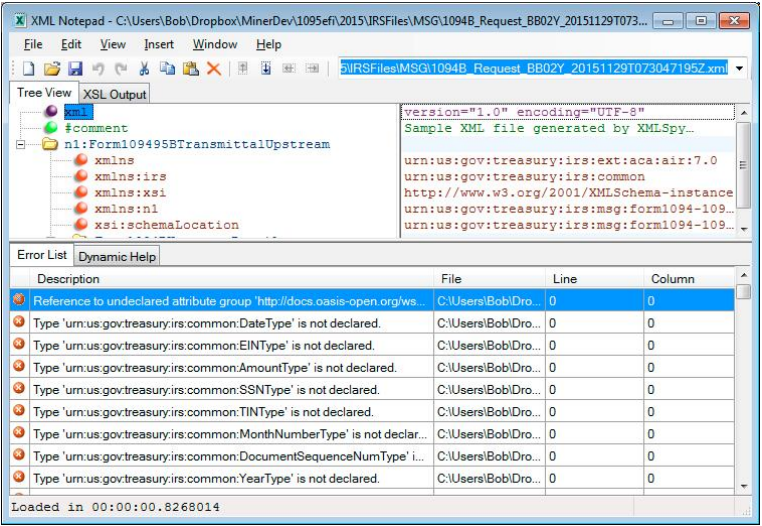The width and height of the screenshot is (762, 526).
Task: Click the tree view scrollbar down arrow
Action: click(744, 228)
